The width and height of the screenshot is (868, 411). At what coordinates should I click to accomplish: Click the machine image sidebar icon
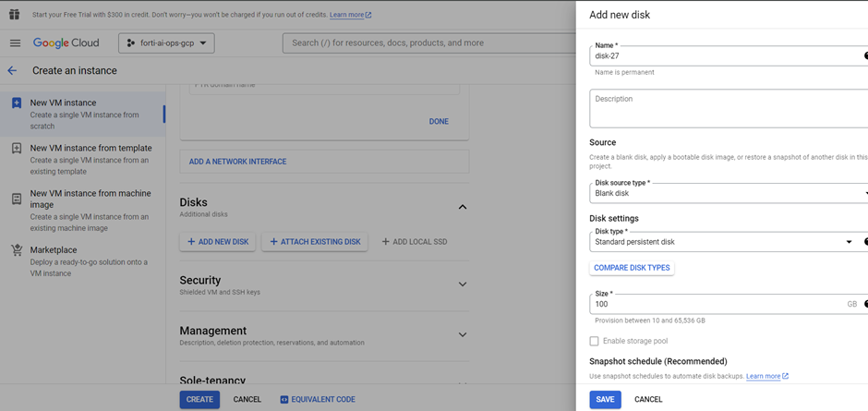(17, 199)
